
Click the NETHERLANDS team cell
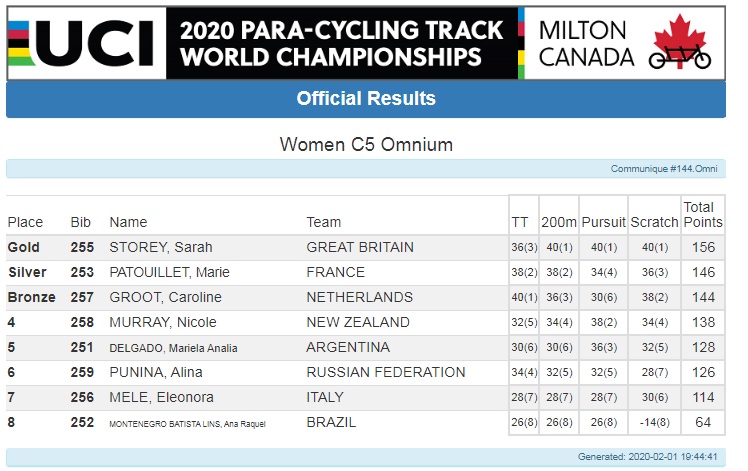360,297
